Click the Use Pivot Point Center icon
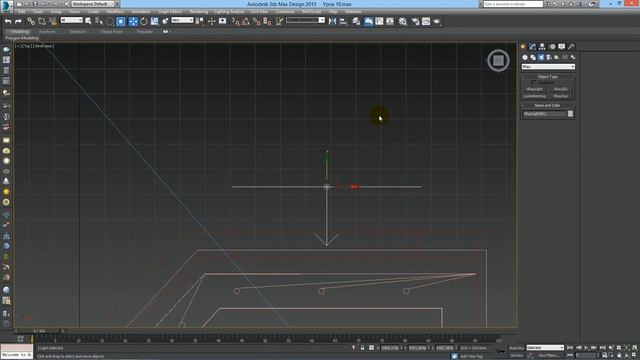 200,21
